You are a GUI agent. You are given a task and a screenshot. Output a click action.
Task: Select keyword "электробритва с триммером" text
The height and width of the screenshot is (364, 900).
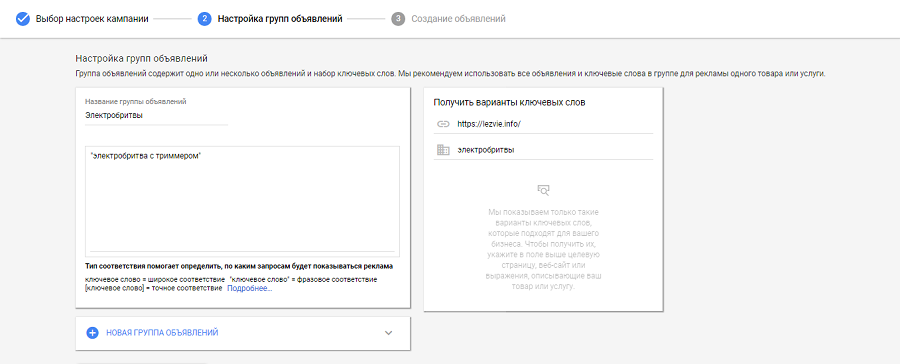pyautogui.click(x=145, y=156)
